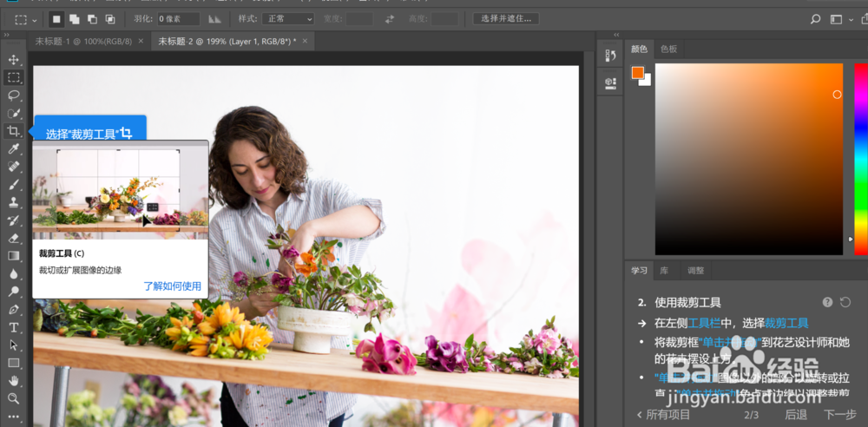This screenshot has height=427, width=868.
Task: Switch to document tab 未标题-1
Action: coord(83,41)
